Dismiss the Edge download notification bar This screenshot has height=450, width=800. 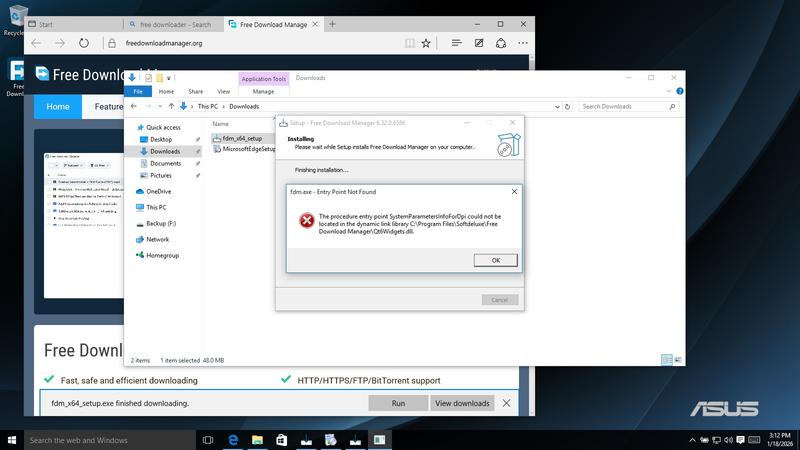click(x=506, y=403)
